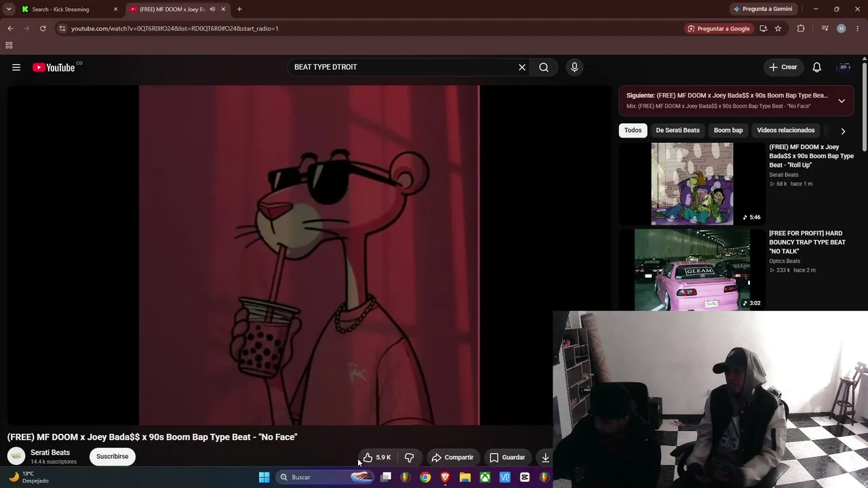Filter by De Serati Beats chip
Screen dimensions: 868x488
[677, 130]
